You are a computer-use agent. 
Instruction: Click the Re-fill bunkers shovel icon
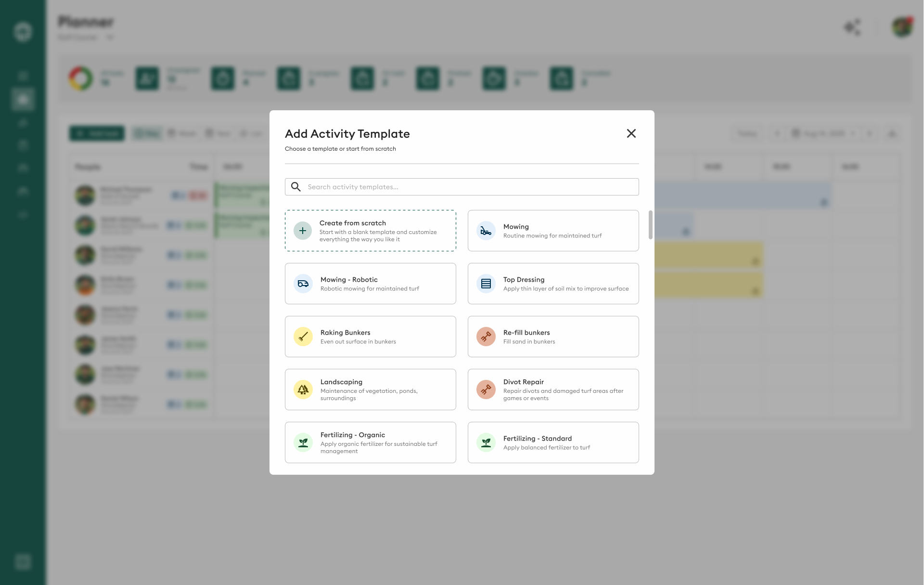tap(486, 337)
